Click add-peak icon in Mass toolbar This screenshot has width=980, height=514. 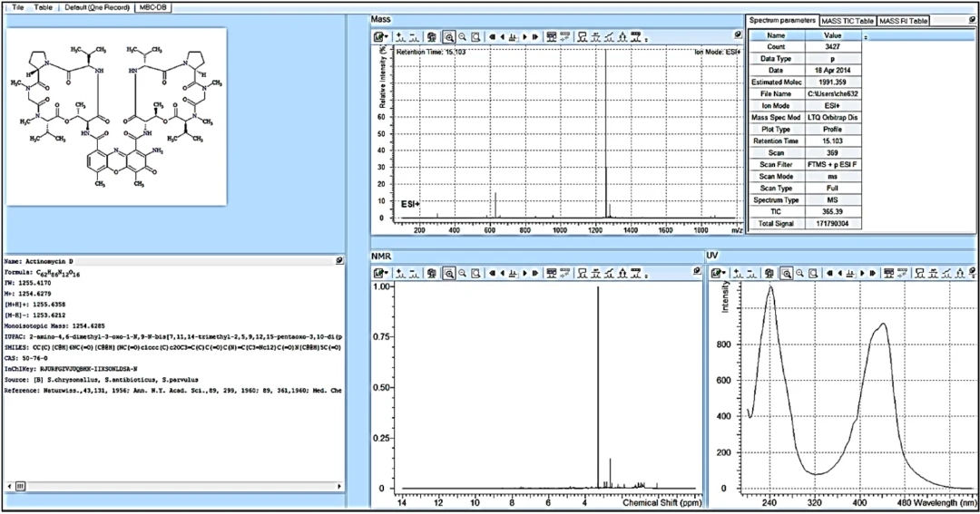(401, 37)
